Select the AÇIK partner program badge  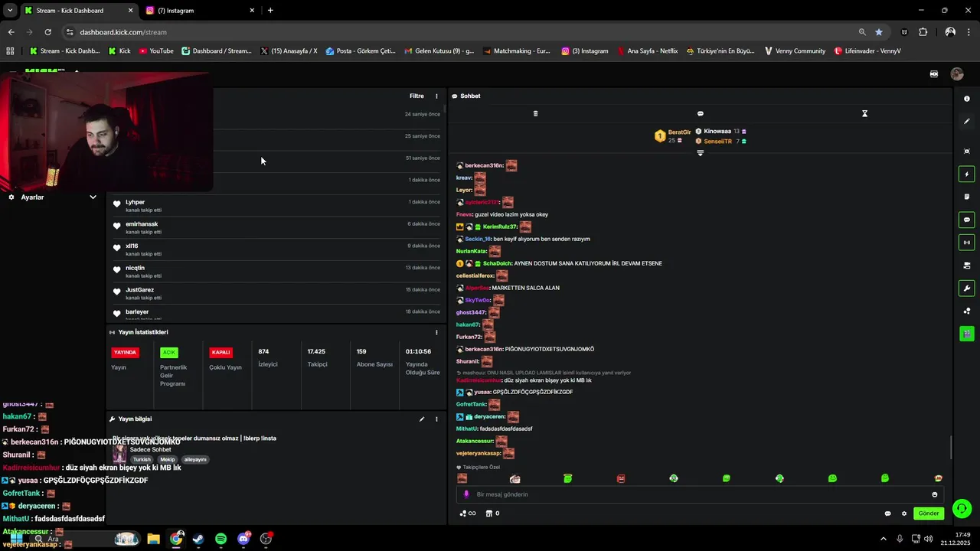169,353
